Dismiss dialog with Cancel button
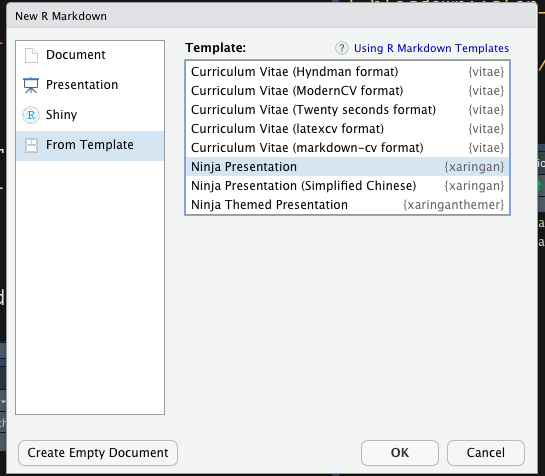This screenshot has width=545, height=476. click(486, 453)
